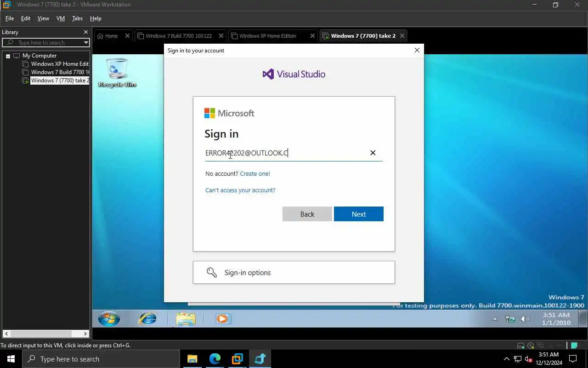Switch to Windows 7 (7700) take 2 tab

(x=363, y=36)
